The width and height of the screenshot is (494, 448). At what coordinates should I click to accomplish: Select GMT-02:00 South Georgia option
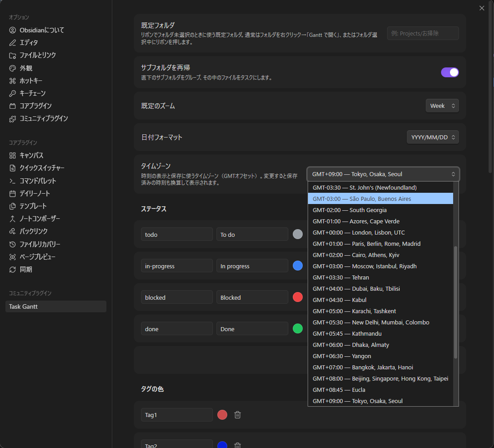click(380, 210)
